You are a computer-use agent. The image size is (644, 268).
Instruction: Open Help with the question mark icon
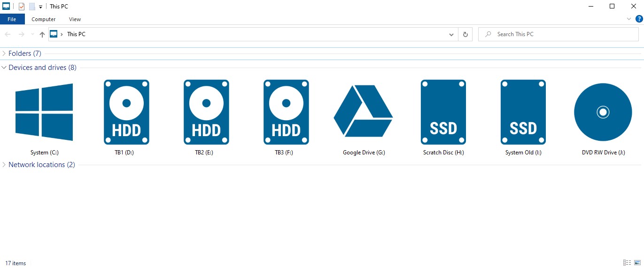[639, 19]
